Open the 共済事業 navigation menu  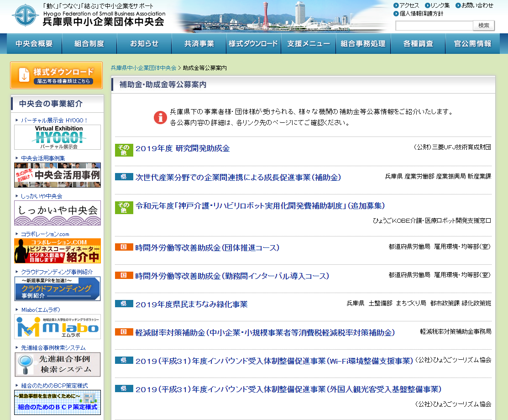pyautogui.click(x=198, y=43)
